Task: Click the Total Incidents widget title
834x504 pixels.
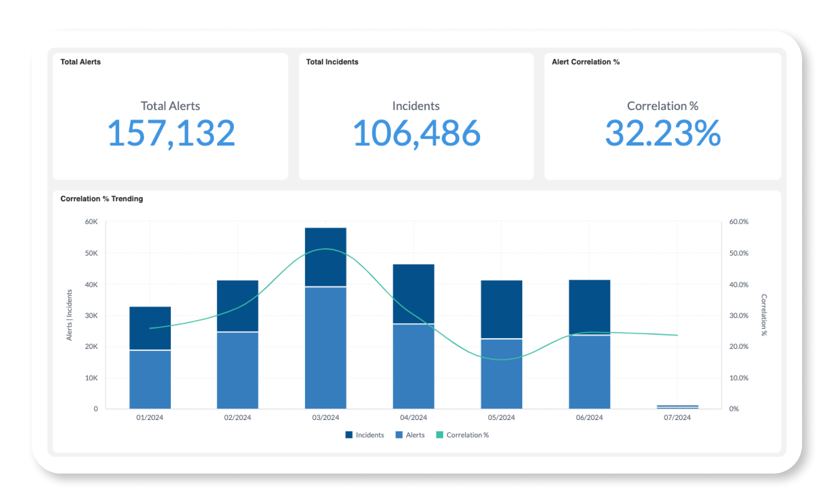Action: [x=332, y=62]
